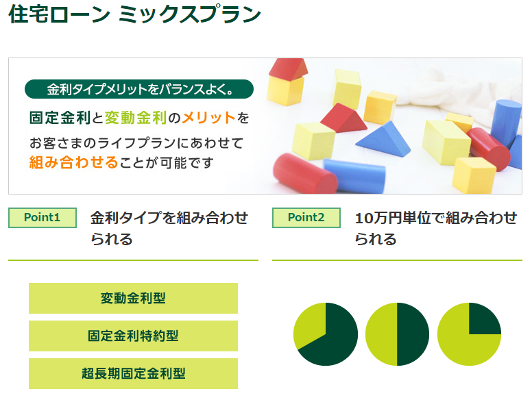Click the 変動金利型 box
The image size is (532, 400).
pos(133,299)
